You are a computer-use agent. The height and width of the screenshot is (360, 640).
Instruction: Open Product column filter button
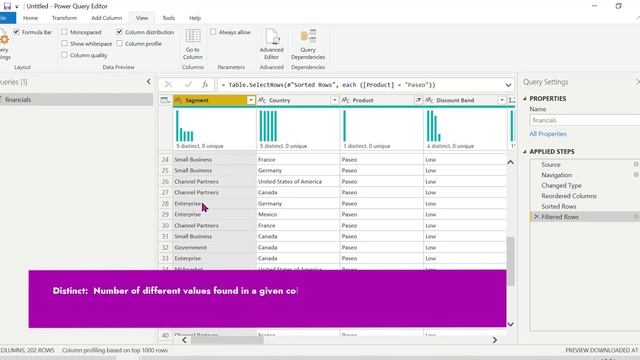click(418, 100)
